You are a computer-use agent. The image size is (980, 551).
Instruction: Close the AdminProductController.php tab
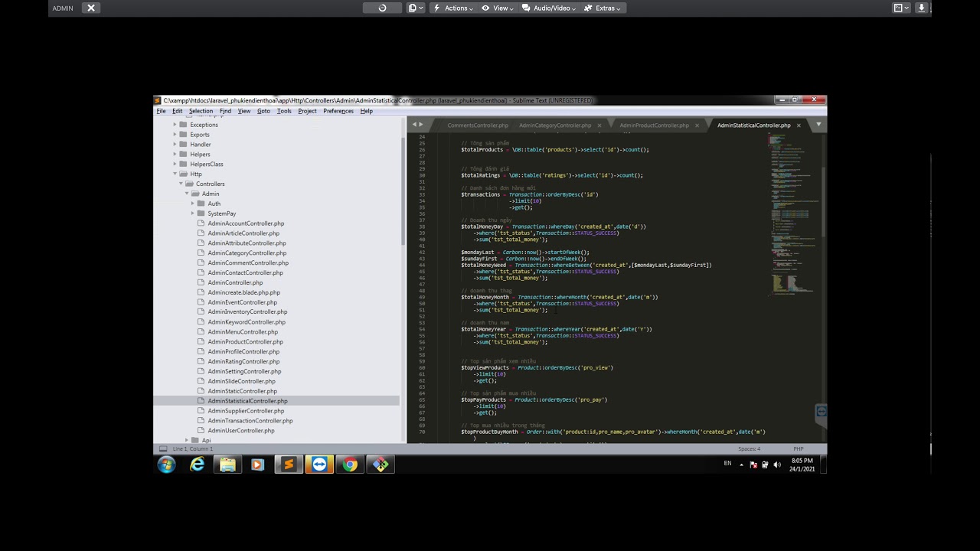(697, 126)
